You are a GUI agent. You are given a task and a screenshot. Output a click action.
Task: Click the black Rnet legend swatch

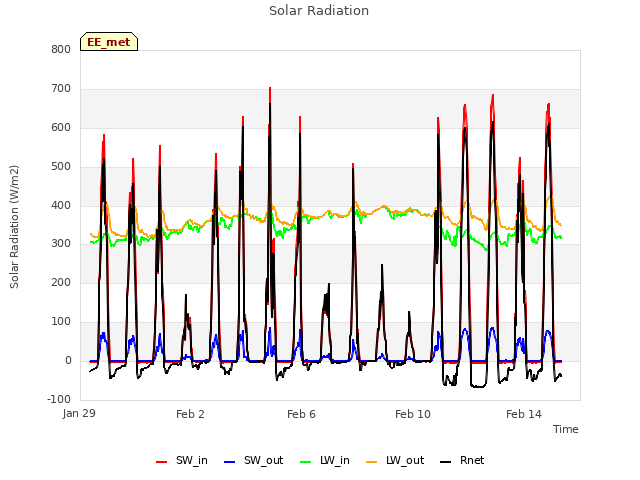[446, 462]
